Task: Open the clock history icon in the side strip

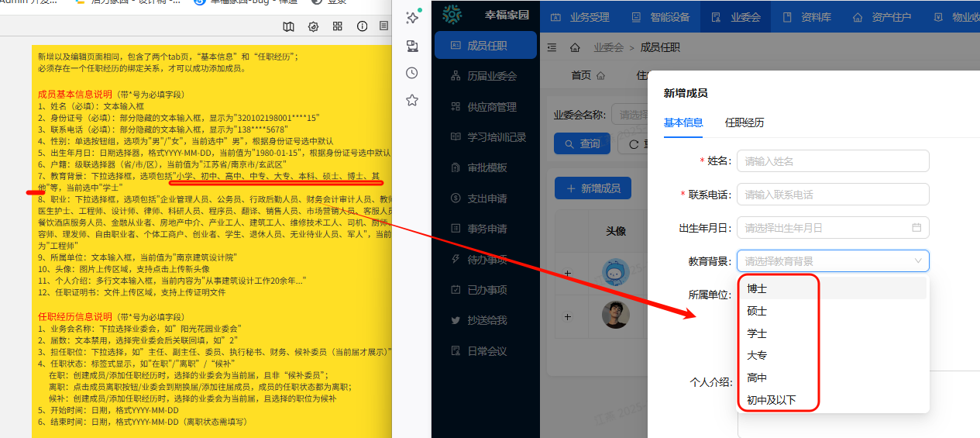Action: [412, 73]
